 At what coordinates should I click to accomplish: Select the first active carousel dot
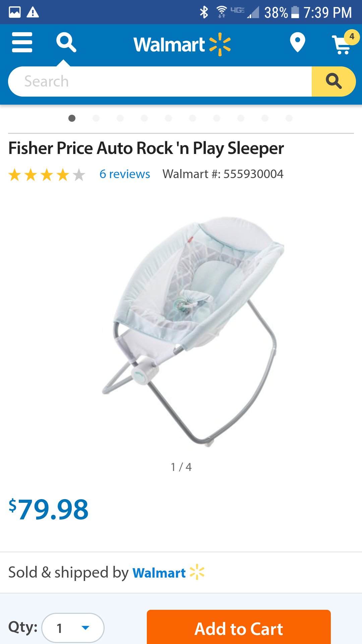[x=72, y=118]
